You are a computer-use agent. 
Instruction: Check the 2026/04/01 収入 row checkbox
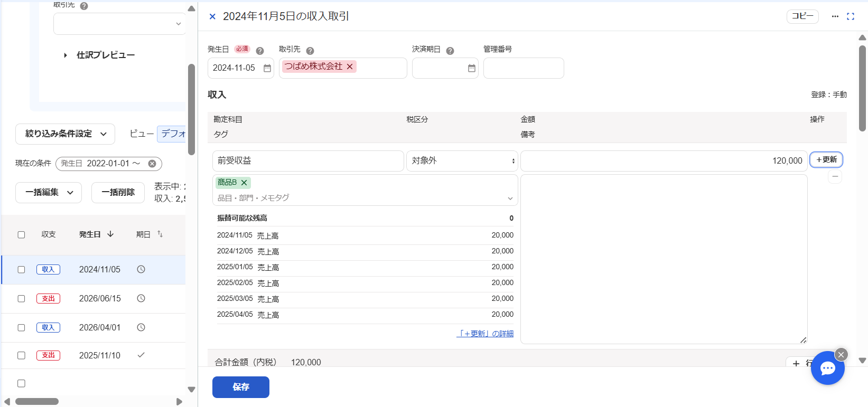pyautogui.click(x=21, y=328)
